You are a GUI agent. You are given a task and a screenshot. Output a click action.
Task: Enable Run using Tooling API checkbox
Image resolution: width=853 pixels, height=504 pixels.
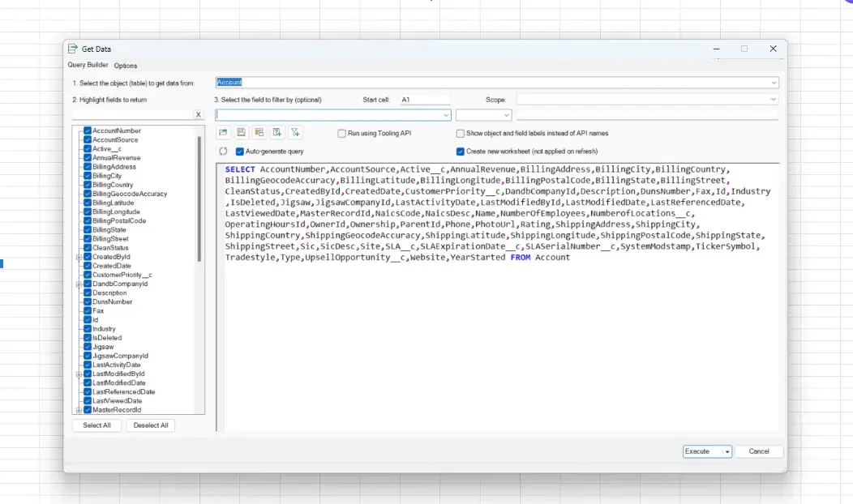coord(341,133)
